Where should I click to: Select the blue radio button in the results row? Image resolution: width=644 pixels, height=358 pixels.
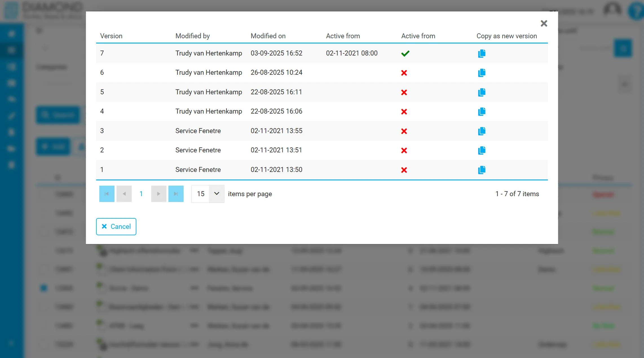(x=43, y=288)
